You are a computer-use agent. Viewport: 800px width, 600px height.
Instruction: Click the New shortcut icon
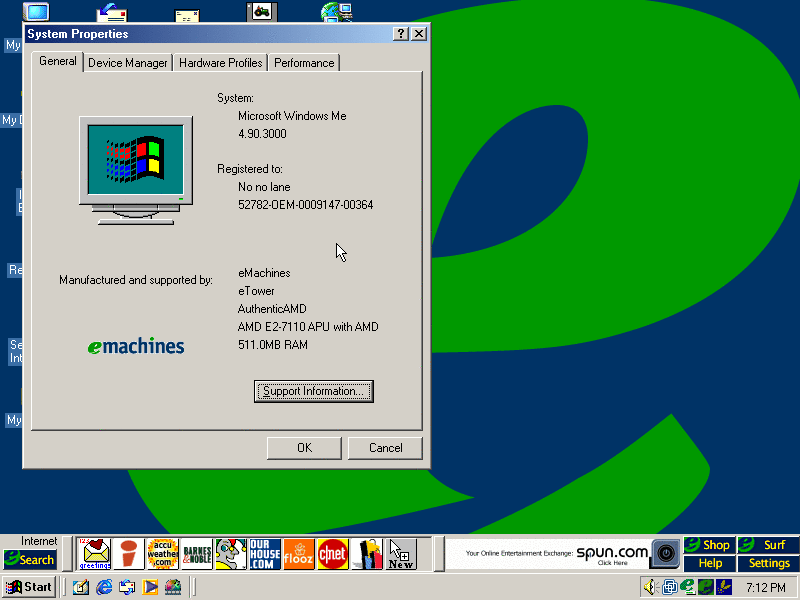coord(401,553)
